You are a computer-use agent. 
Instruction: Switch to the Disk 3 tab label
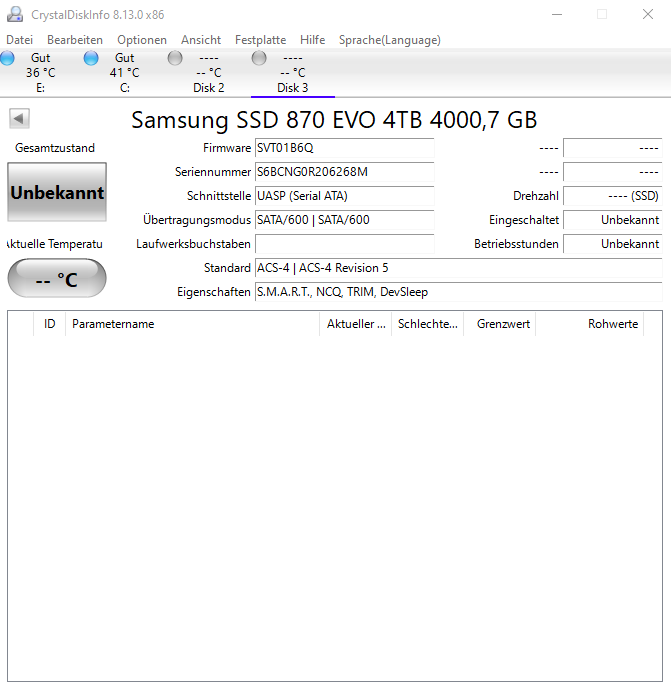point(293,88)
